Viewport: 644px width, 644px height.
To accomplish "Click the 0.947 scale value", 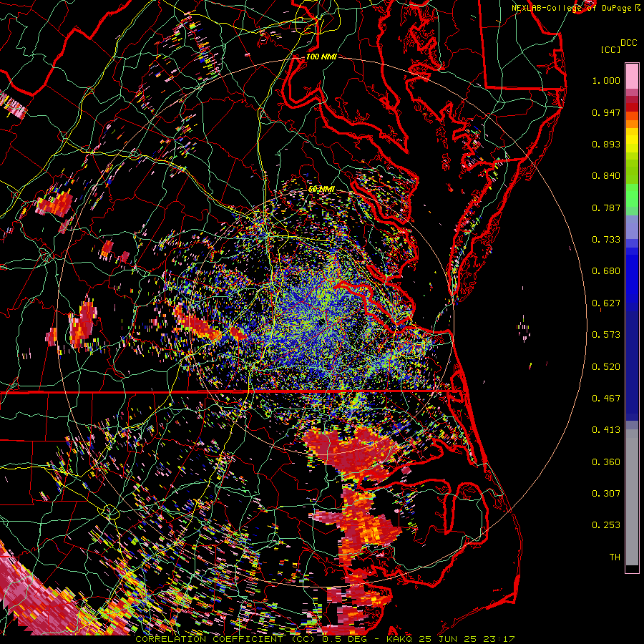I will [606, 112].
